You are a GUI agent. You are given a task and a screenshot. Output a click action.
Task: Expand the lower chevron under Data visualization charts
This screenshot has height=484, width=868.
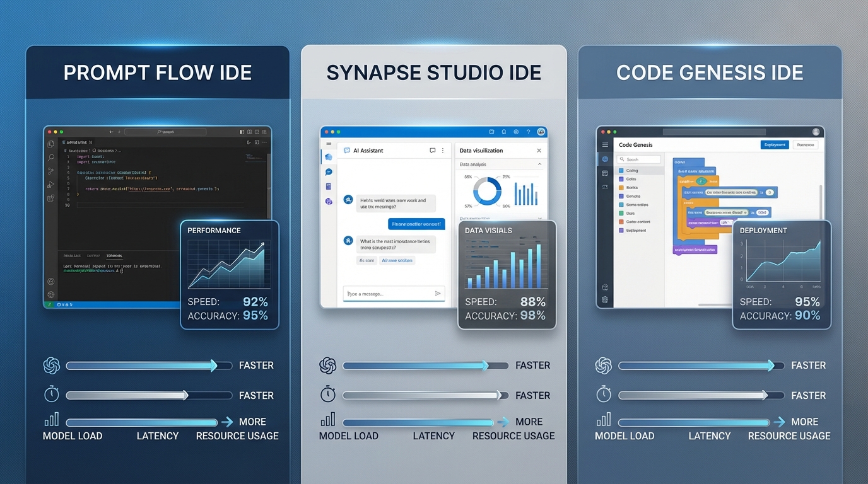(x=540, y=219)
